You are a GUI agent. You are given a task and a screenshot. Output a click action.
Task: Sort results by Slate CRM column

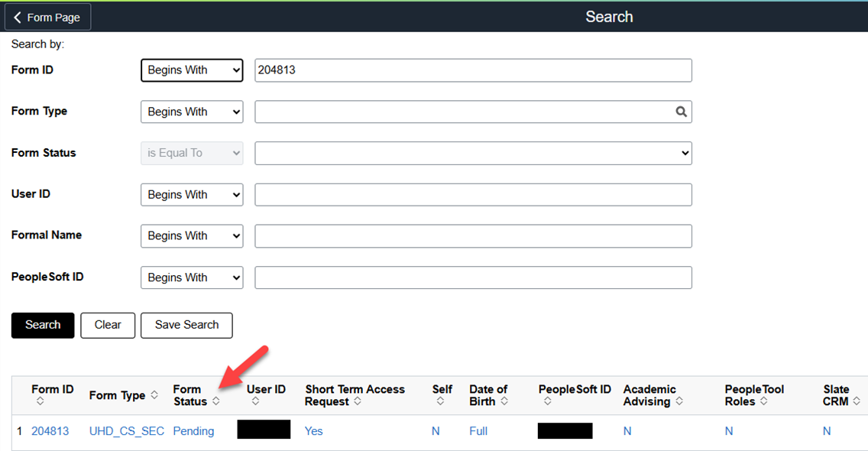(857, 401)
